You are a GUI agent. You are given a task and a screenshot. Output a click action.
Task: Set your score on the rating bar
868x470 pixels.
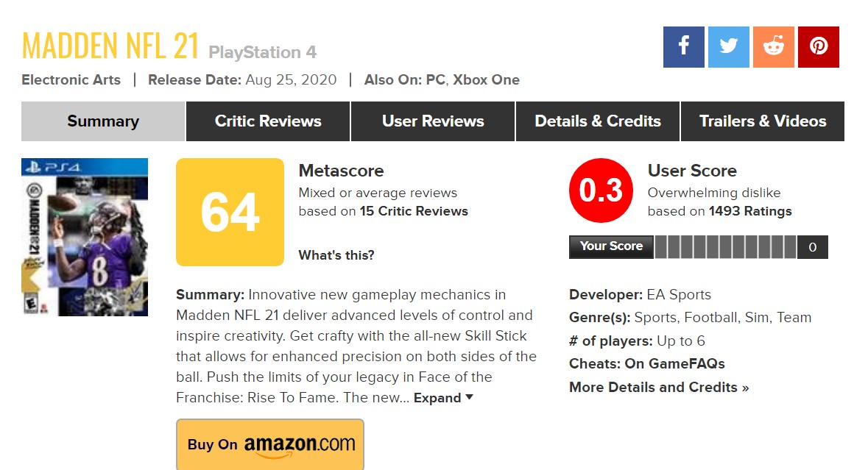click(725, 247)
